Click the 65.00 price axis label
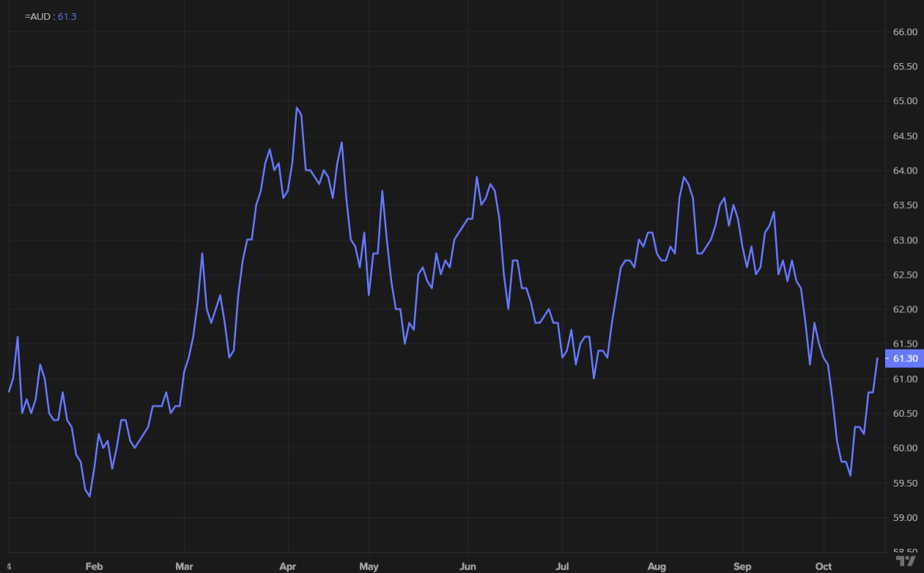Screen dimensions: 924x573 (906, 101)
